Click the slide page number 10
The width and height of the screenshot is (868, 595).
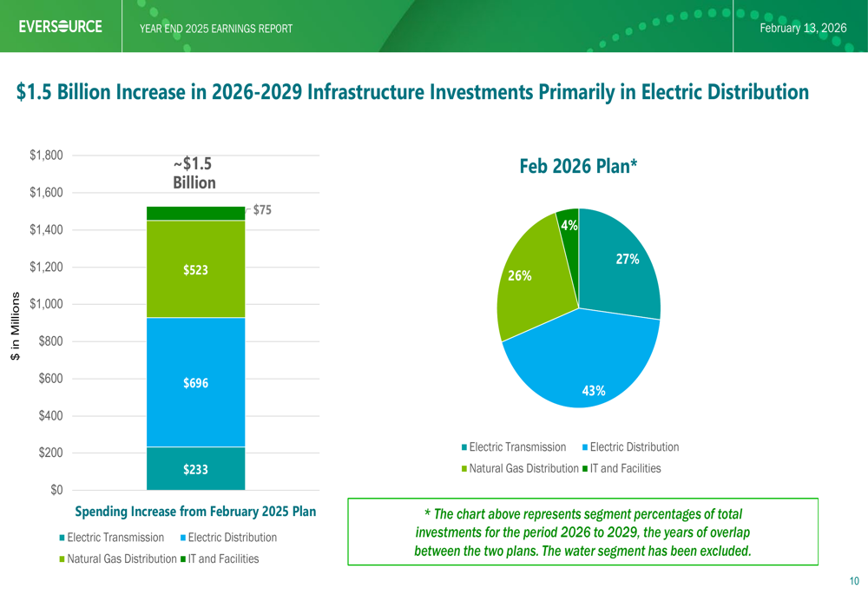(x=854, y=581)
